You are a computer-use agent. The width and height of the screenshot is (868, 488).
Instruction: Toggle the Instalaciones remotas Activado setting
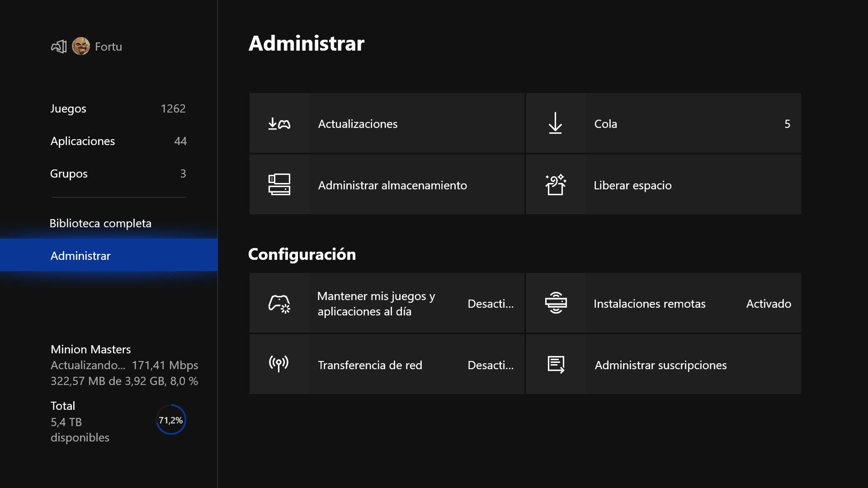pyautogui.click(x=768, y=304)
